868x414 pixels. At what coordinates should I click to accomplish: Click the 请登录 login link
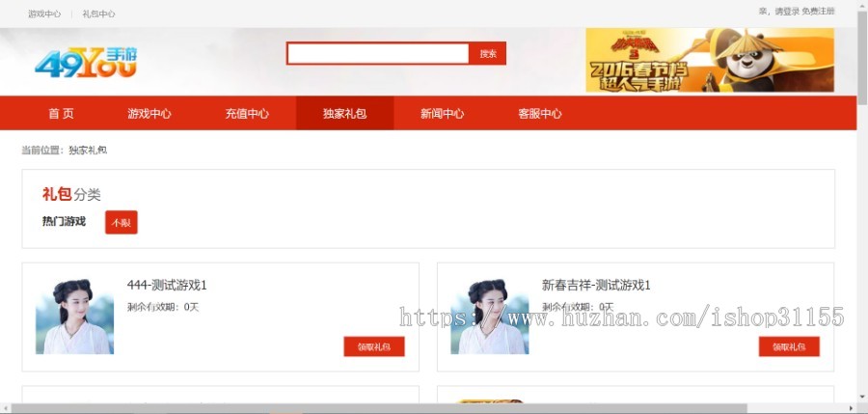pyautogui.click(x=787, y=11)
